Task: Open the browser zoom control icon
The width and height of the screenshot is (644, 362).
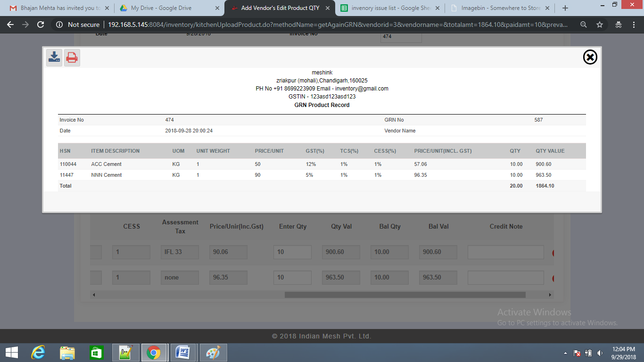Action: [x=584, y=25]
